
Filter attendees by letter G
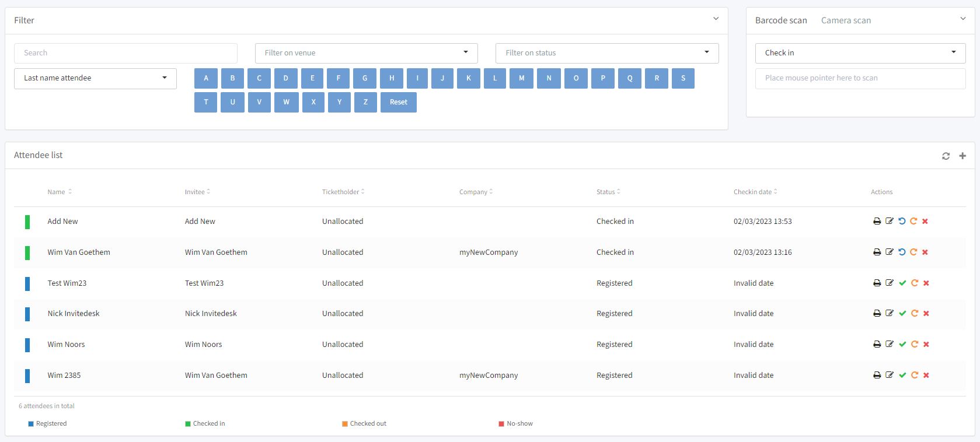(x=365, y=78)
